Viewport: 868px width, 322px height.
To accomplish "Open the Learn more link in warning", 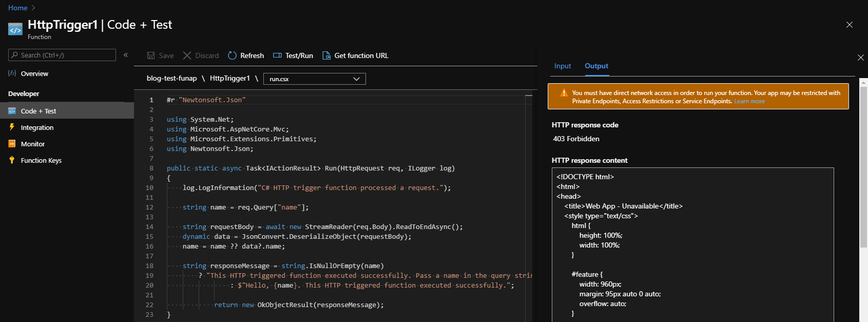I will point(749,101).
